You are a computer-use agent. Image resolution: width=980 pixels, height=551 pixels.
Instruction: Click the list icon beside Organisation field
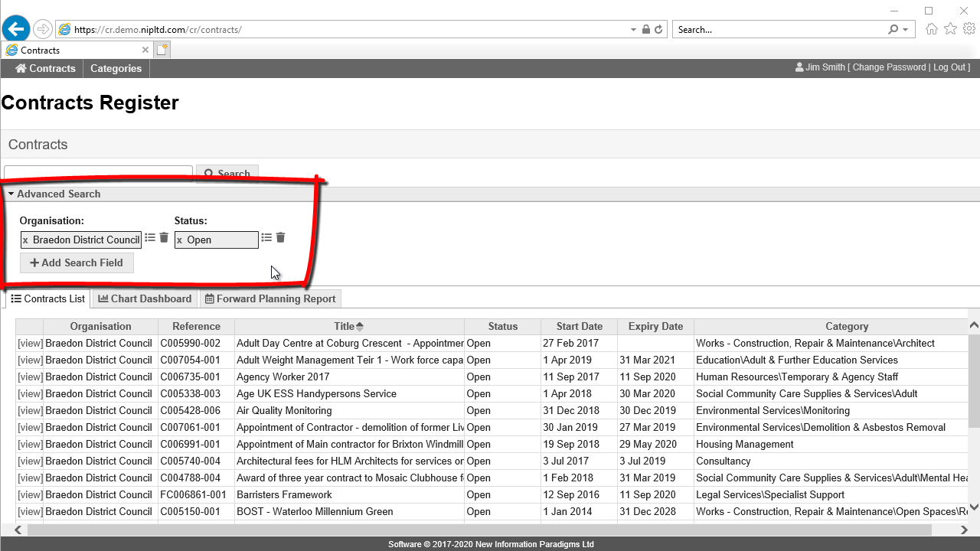click(x=150, y=238)
